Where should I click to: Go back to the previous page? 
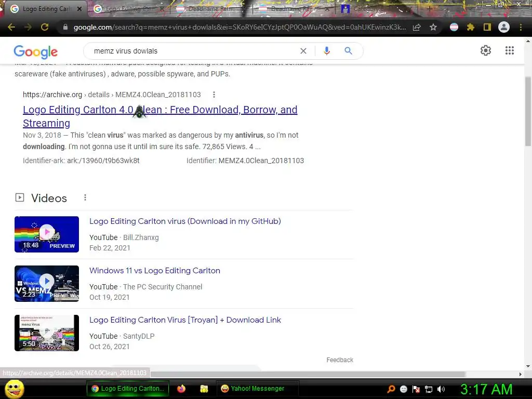11,27
